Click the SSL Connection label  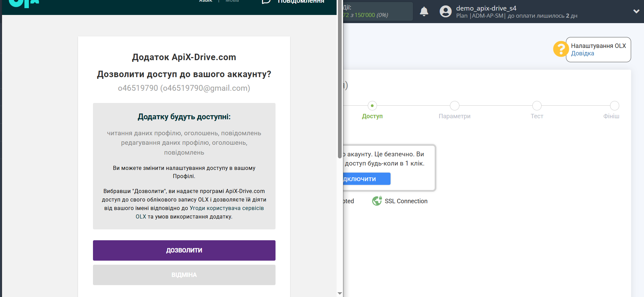point(406,201)
